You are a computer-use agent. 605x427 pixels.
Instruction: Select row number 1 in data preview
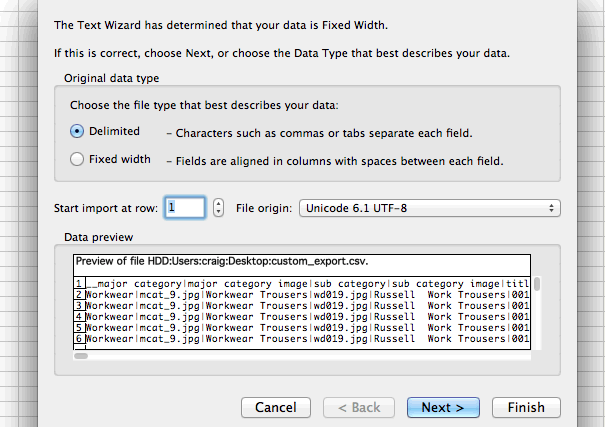[x=79, y=284]
